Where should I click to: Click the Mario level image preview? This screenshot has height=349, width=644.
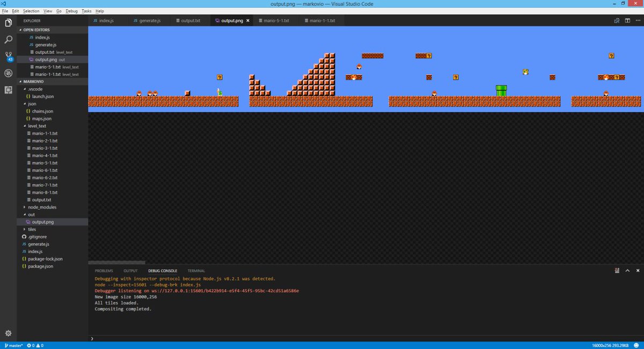point(366,69)
